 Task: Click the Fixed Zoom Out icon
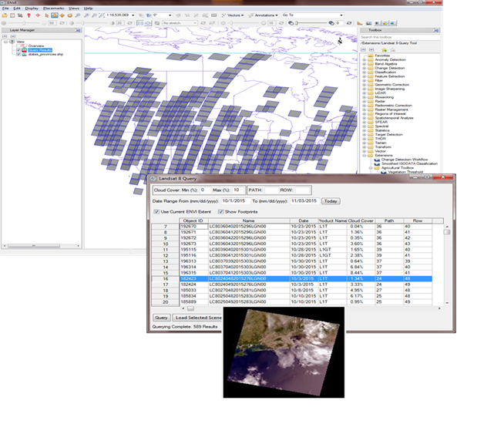(x=94, y=15)
